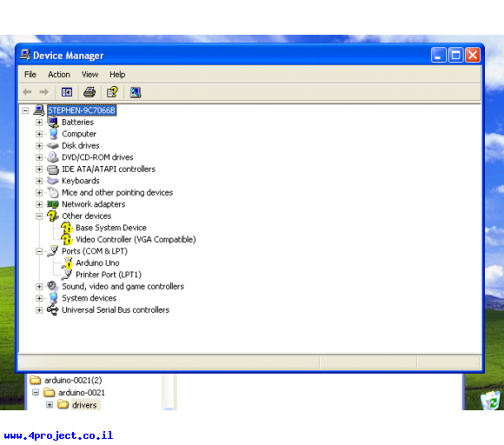Click the Base System Device warning icon

67,228
